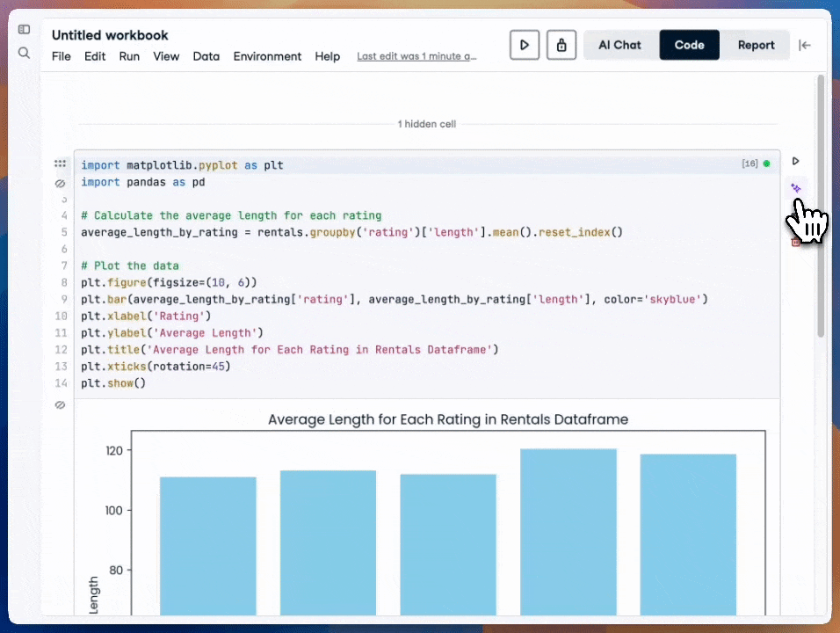
Task: Run the cell with the small play icon
Action: point(795,162)
